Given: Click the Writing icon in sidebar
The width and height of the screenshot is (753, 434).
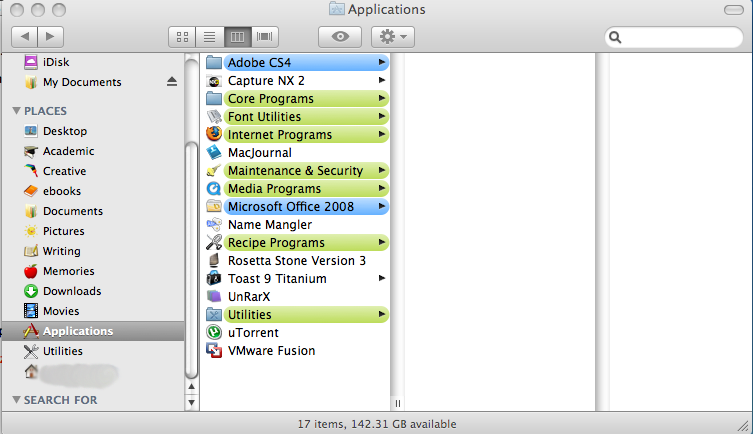Looking at the screenshot, I should pos(31,251).
